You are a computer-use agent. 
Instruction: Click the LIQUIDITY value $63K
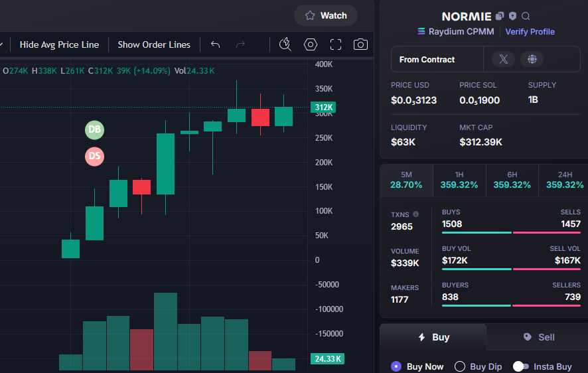tap(403, 142)
